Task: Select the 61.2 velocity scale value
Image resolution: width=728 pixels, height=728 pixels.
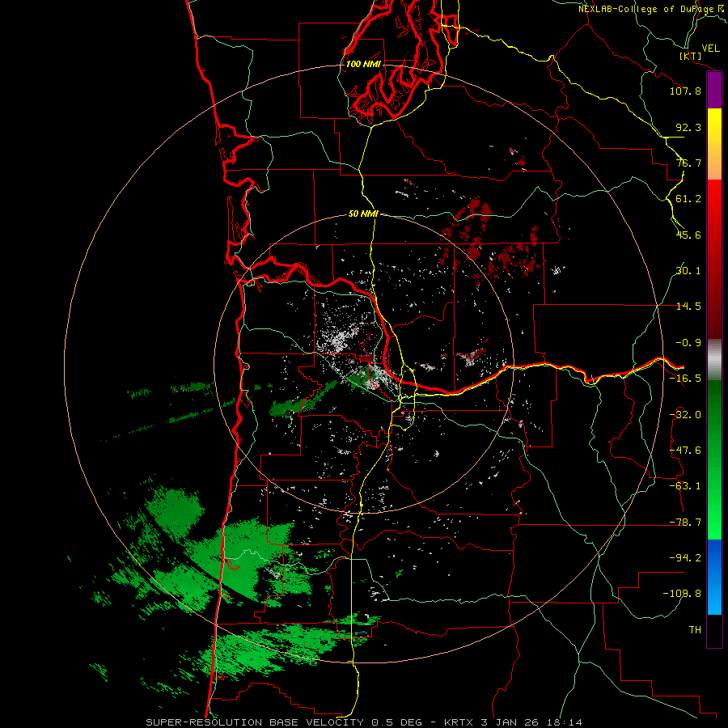Action: pos(688,199)
